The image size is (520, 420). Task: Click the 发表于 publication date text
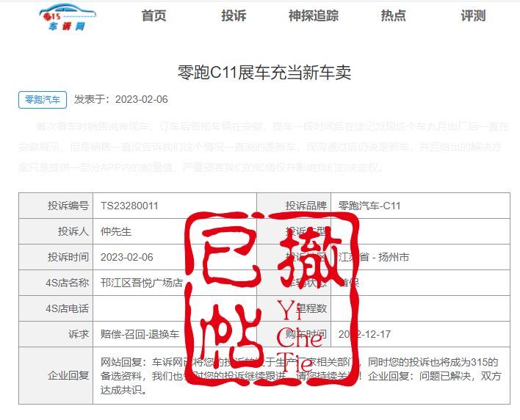point(121,100)
